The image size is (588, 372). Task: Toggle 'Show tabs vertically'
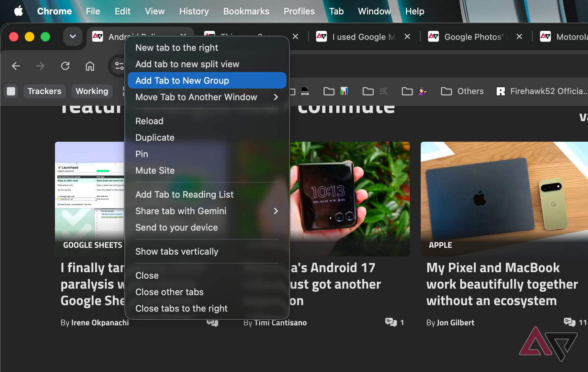click(x=207, y=252)
